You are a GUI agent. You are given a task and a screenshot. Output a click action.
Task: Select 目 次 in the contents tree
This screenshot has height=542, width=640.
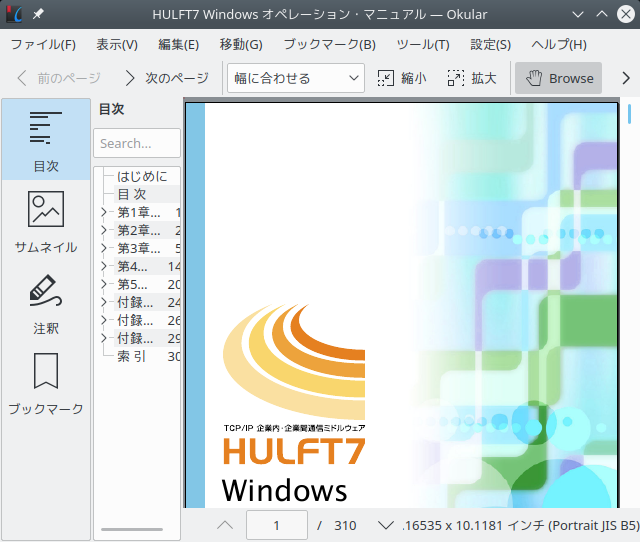(131, 194)
